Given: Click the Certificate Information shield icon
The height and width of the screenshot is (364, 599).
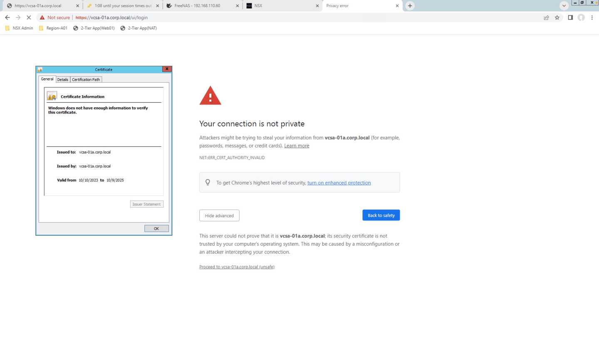Looking at the screenshot, I should tap(52, 96).
